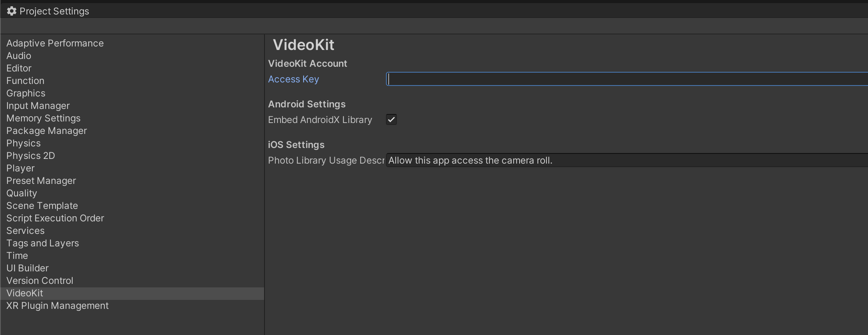The height and width of the screenshot is (335, 868).
Task: Open Package Manager settings
Action: coord(132,131)
